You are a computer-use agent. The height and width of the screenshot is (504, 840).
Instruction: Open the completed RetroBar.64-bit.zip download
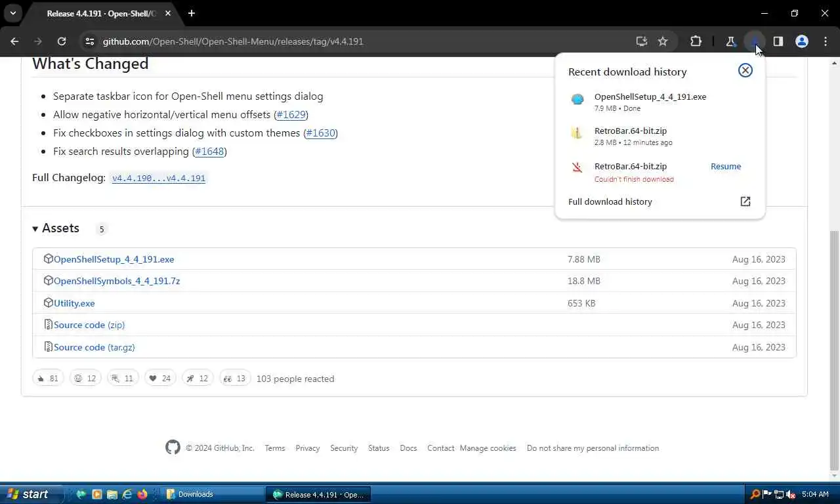click(x=660, y=136)
